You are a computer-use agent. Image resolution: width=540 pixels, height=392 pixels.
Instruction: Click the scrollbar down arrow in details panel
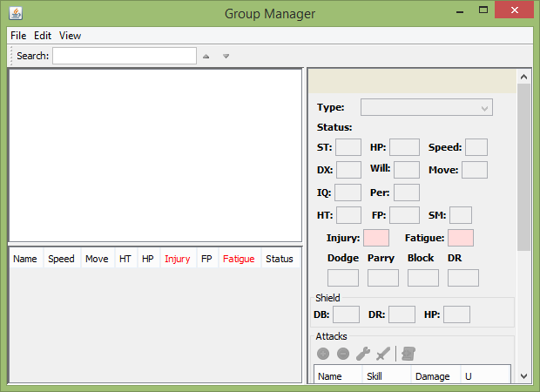523,376
